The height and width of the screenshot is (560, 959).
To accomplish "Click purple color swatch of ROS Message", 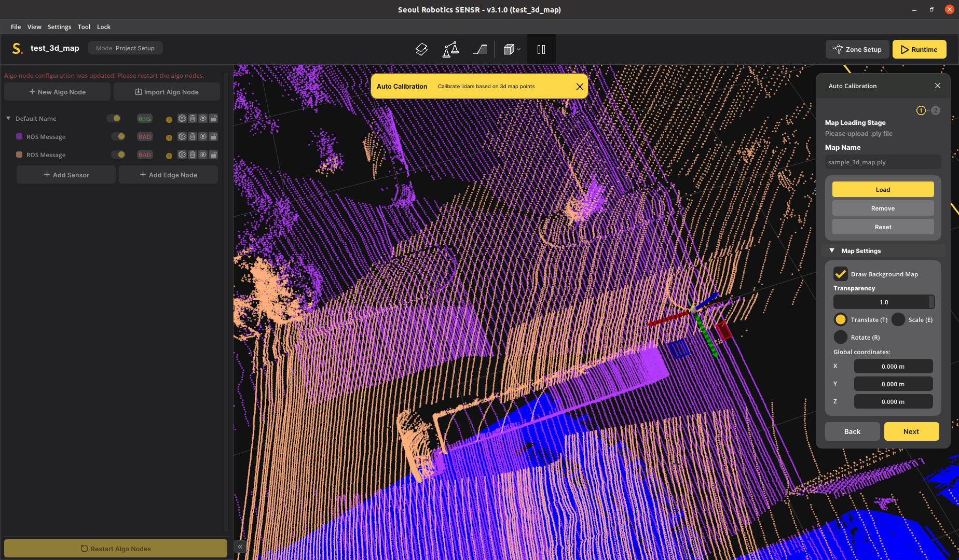I will [19, 136].
